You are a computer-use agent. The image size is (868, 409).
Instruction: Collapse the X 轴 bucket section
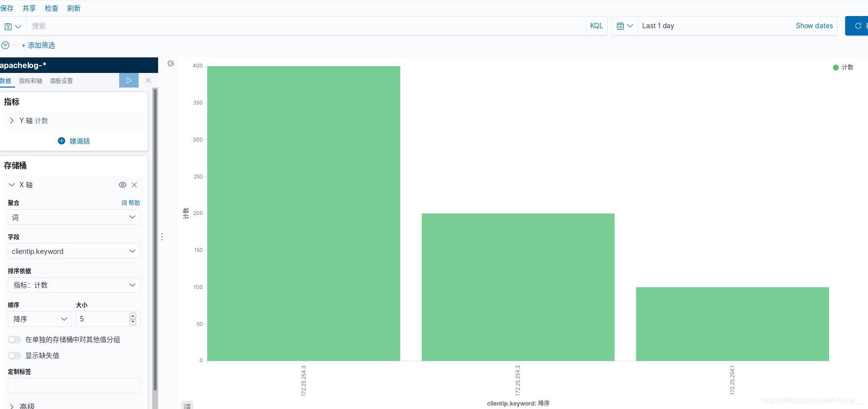12,185
